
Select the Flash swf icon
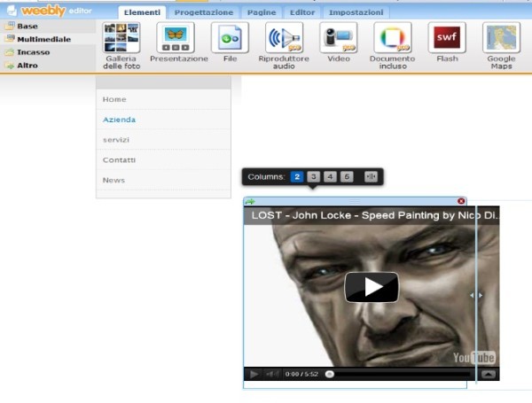point(447,38)
